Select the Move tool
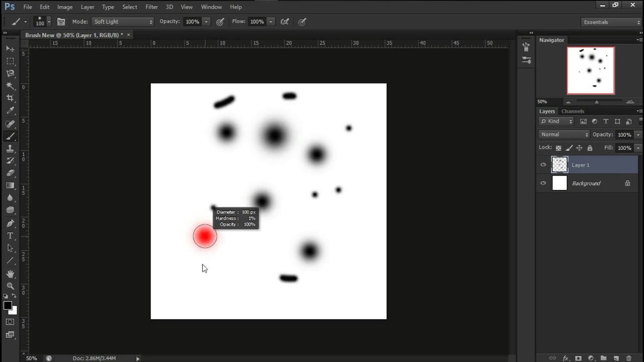 (x=10, y=49)
